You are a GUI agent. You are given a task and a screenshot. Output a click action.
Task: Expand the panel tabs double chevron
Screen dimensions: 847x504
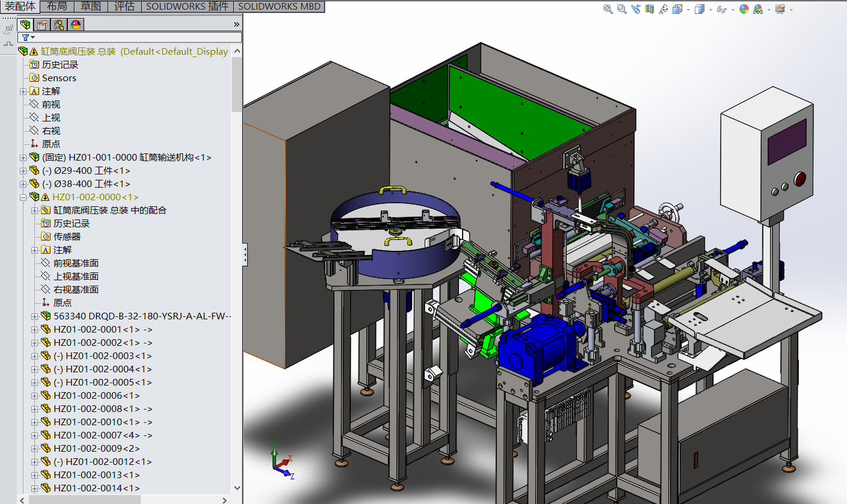point(236,25)
